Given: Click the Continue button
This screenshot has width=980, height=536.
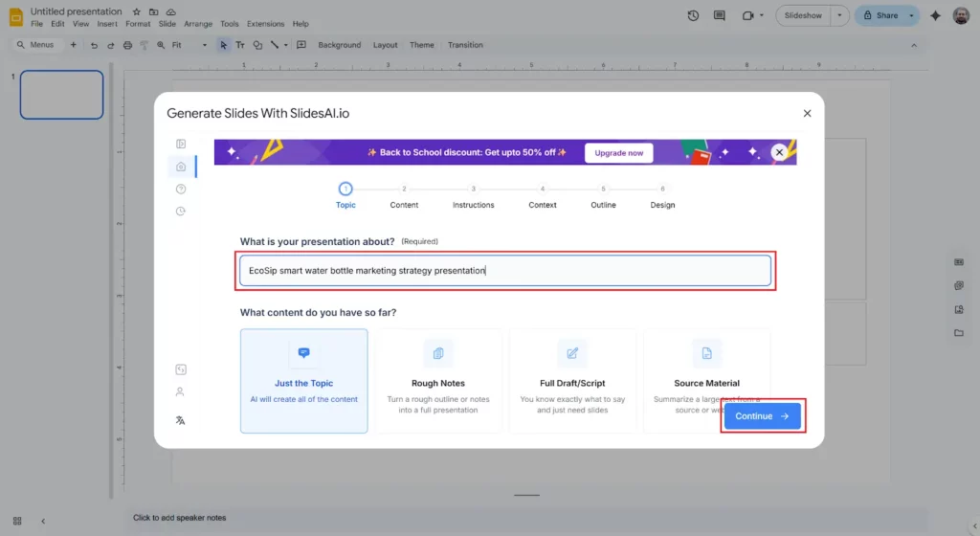Looking at the screenshot, I should 762,416.
